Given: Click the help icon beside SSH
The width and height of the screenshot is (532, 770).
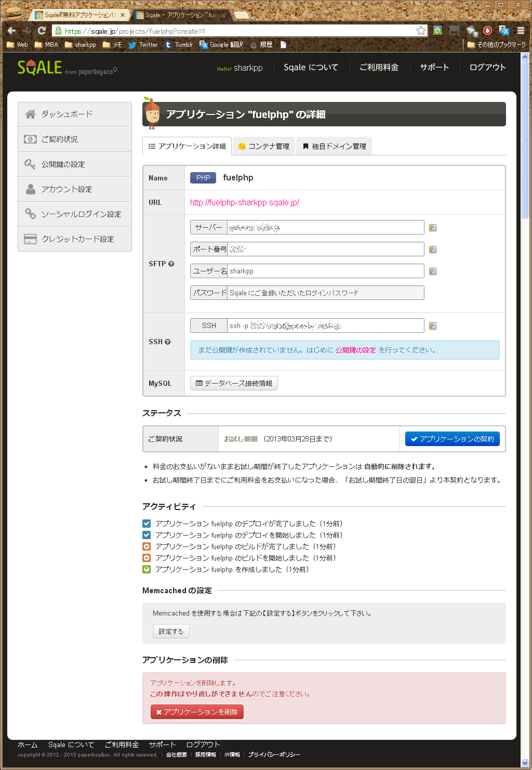Looking at the screenshot, I should (x=167, y=342).
